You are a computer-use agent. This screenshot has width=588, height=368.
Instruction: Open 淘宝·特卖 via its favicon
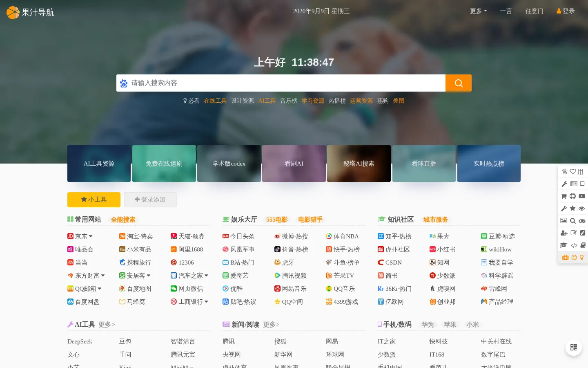(x=122, y=236)
